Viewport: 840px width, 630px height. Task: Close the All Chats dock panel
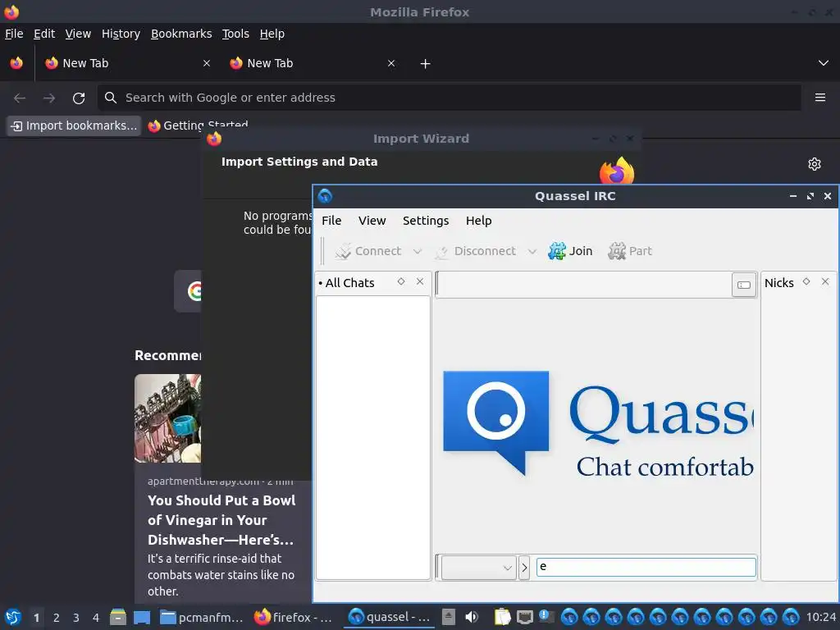click(x=420, y=281)
